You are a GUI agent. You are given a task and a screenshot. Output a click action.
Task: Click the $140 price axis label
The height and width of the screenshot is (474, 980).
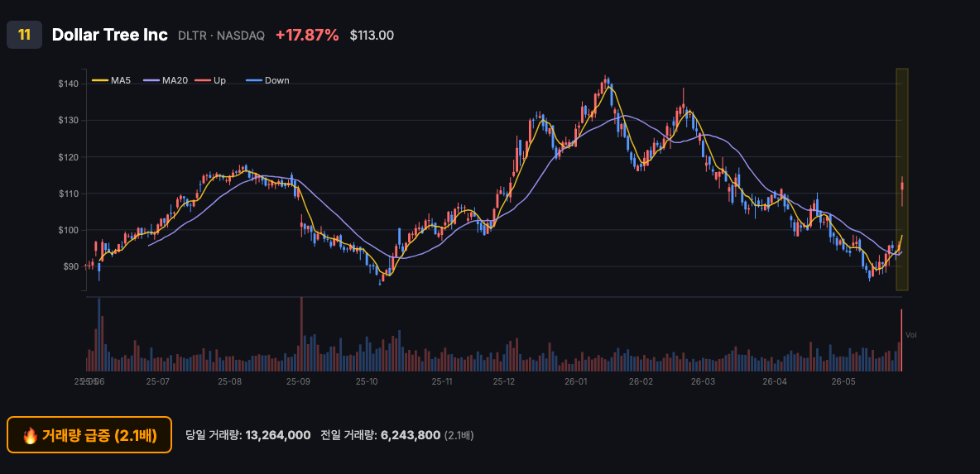point(67,84)
